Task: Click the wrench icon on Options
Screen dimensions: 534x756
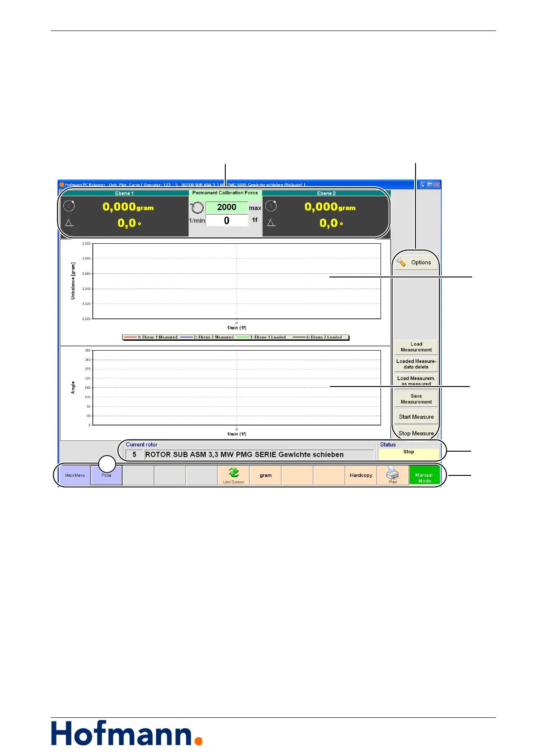Action: point(401,262)
